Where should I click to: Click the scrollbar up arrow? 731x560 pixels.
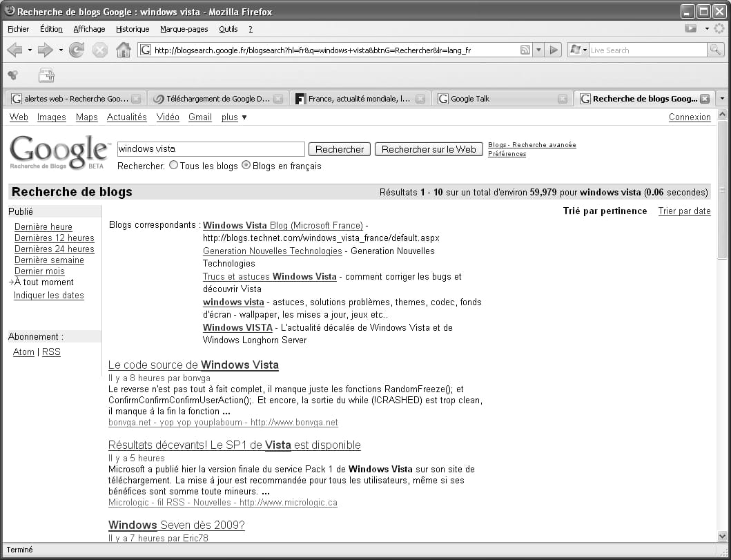click(722, 114)
